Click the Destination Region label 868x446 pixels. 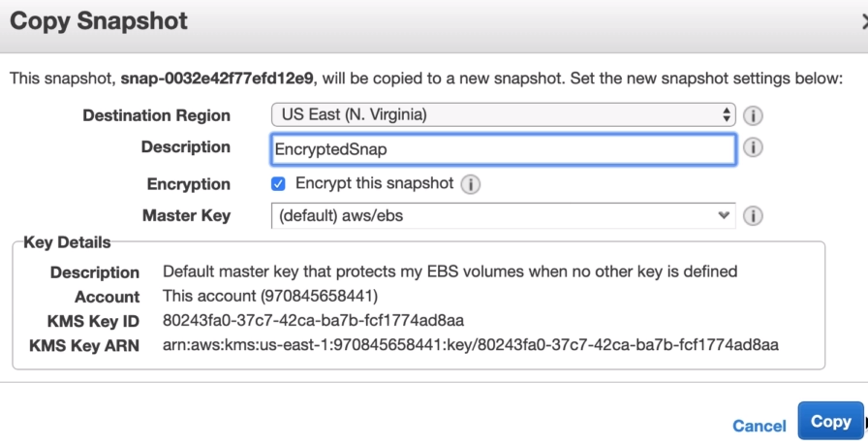pos(156,115)
